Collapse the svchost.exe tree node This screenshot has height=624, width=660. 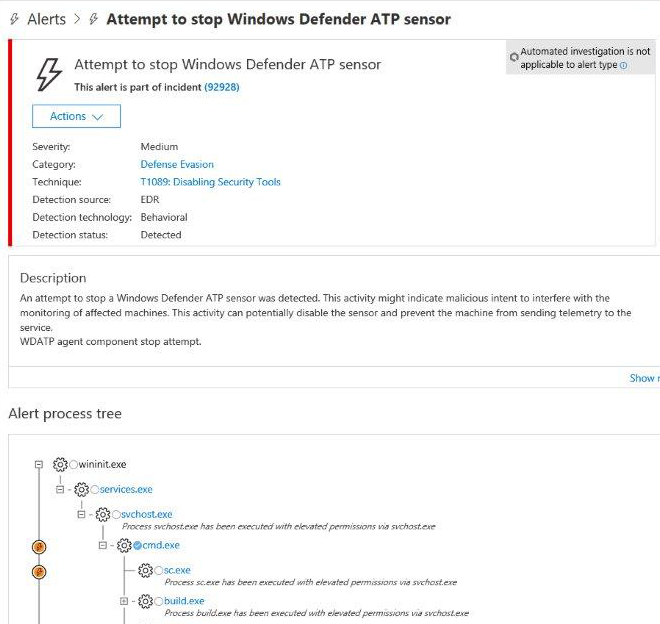(x=81, y=514)
